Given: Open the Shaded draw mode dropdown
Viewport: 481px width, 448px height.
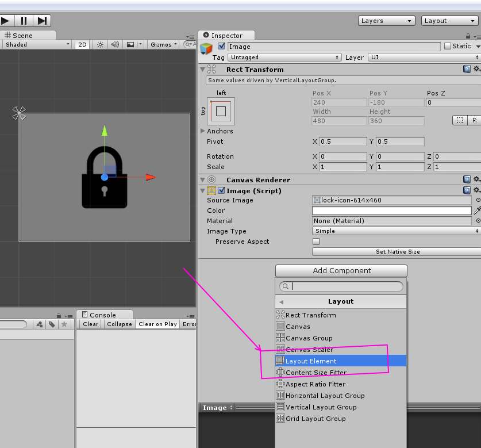Looking at the screenshot, I should pyautogui.click(x=36, y=44).
